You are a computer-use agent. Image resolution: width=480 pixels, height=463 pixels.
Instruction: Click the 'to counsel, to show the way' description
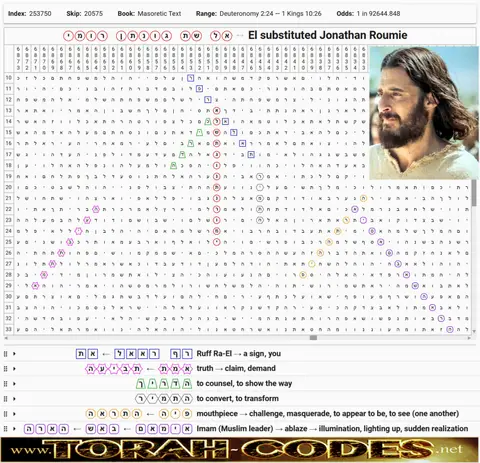pos(244,383)
